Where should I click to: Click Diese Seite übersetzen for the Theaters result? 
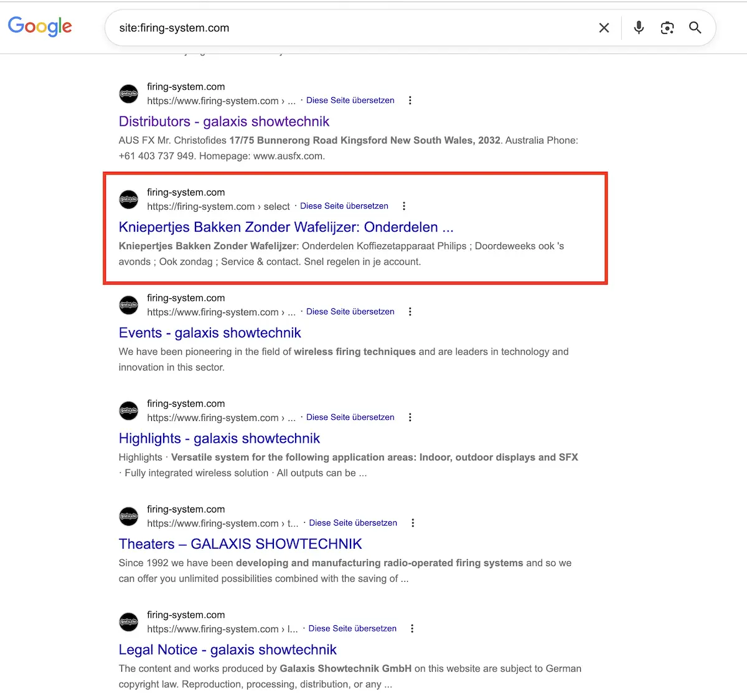[353, 523]
